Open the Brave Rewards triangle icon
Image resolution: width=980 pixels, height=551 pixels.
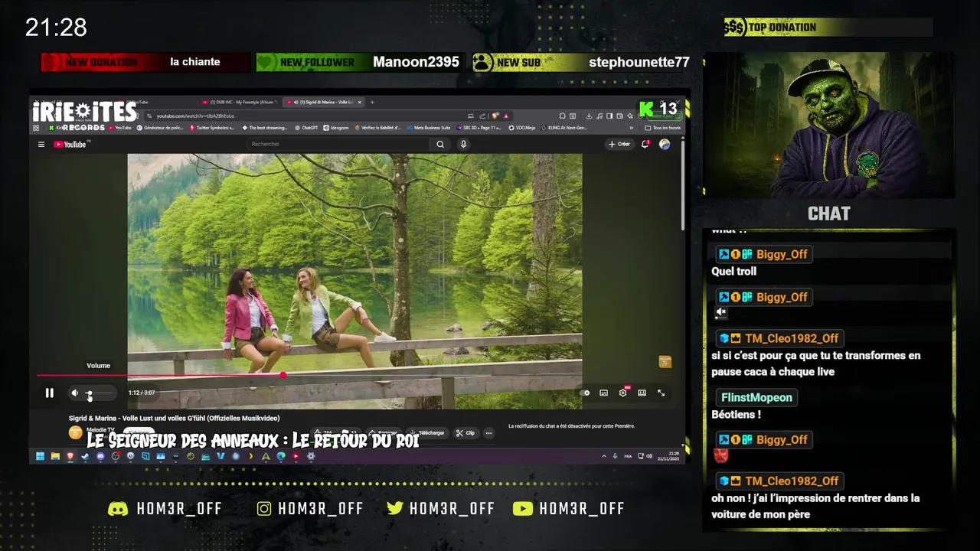(506, 116)
